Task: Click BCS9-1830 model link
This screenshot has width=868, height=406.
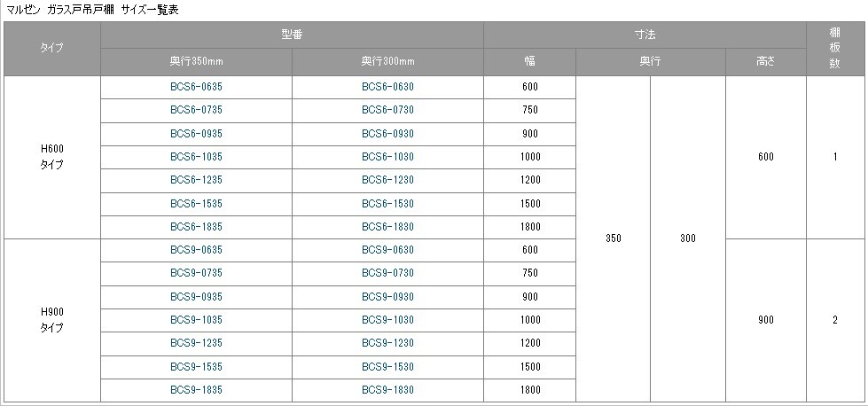Action: click(x=387, y=389)
